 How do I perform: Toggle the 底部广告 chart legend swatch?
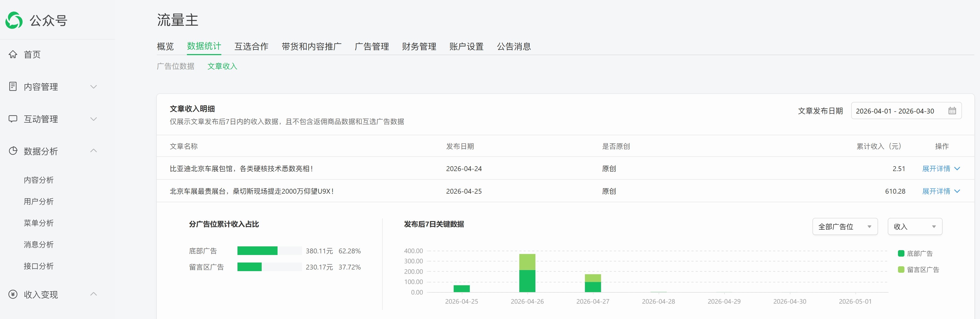pyautogui.click(x=901, y=254)
